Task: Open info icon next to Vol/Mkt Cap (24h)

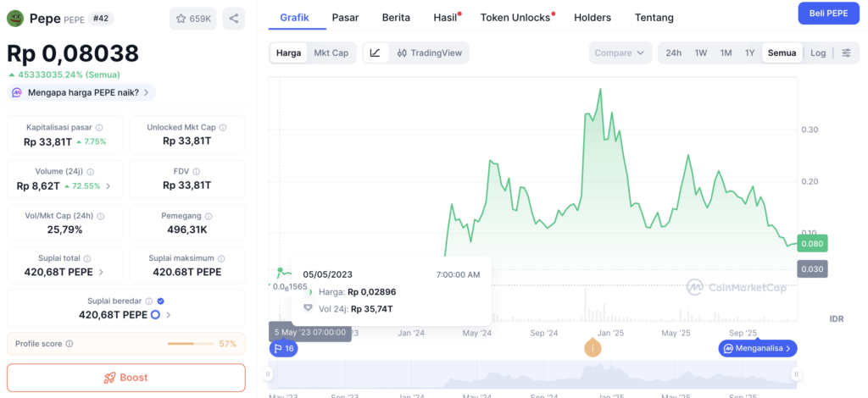Action: [x=101, y=216]
